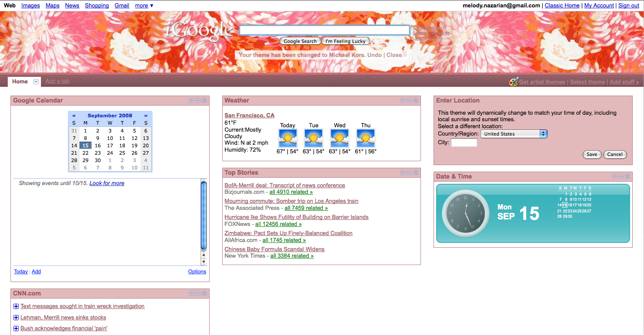Sign out of the account
Image resolution: width=644 pixels, height=335 pixels.
coord(629,5)
